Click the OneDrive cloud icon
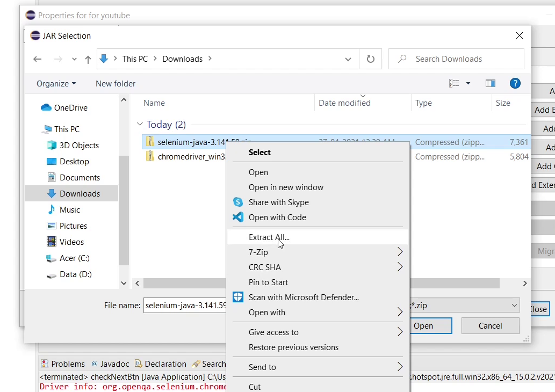Viewport: 555px width, 392px height. tap(46, 107)
